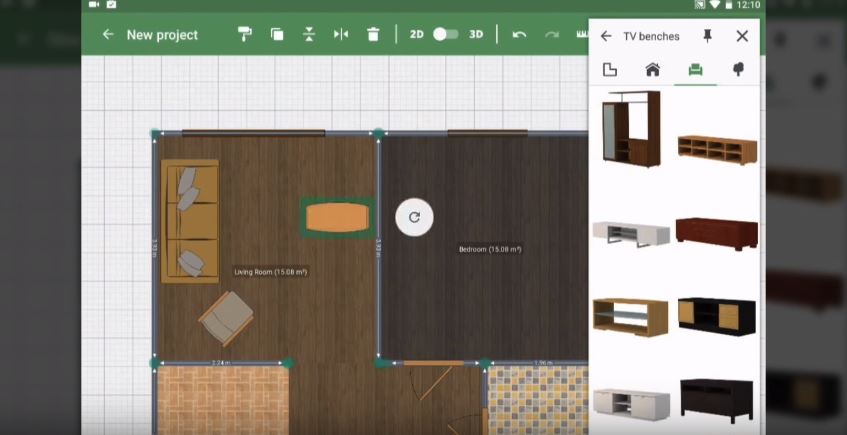Go back from the New project screen
The width and height of the screenshot is (847, 435).
(108, 35)
